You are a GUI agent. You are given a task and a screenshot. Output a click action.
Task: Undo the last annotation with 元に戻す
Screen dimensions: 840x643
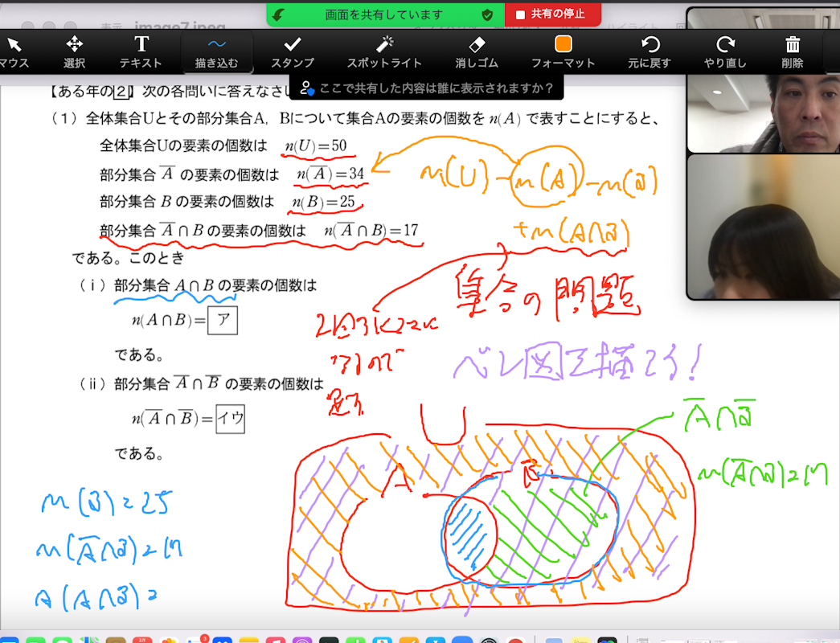click(x=649, y=51)
